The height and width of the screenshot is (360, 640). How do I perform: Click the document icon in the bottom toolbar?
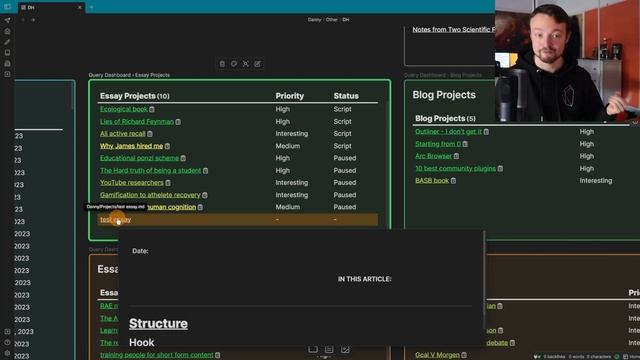(x=329, y=349)
